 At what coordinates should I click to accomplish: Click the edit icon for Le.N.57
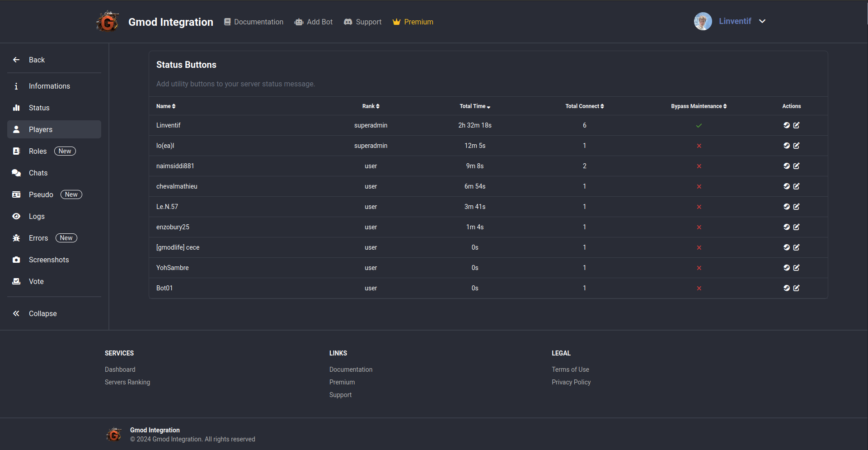796,207
